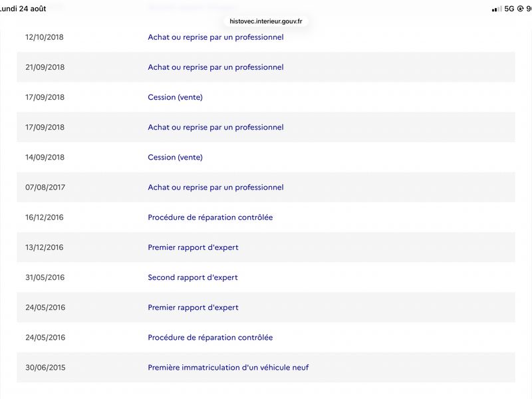The width and height of the screenshot is (532, 399).
Task: Select the 12/10/2018 date cell
Action: (x=44, y=37)
